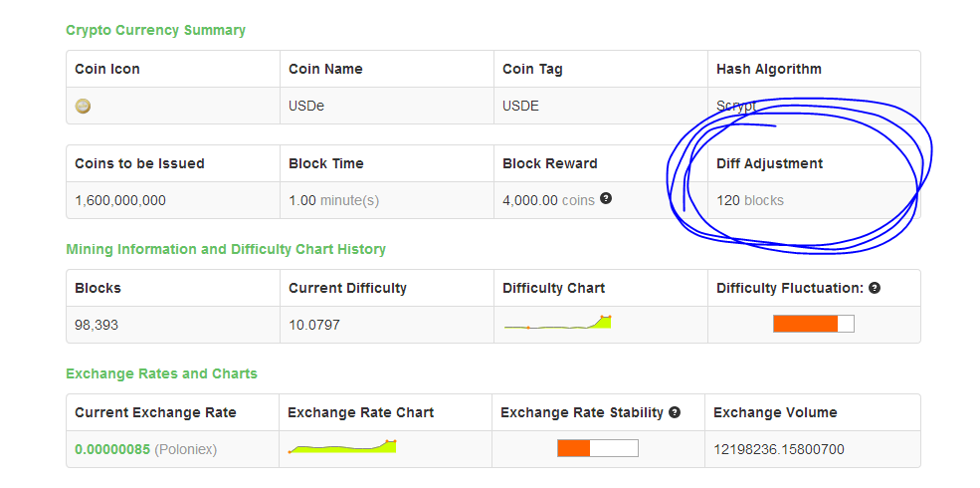The width and height of the screenshot is (980, 488).
Task: Select the exchange volume number 12198236.15800700
Action: point(779,449)
